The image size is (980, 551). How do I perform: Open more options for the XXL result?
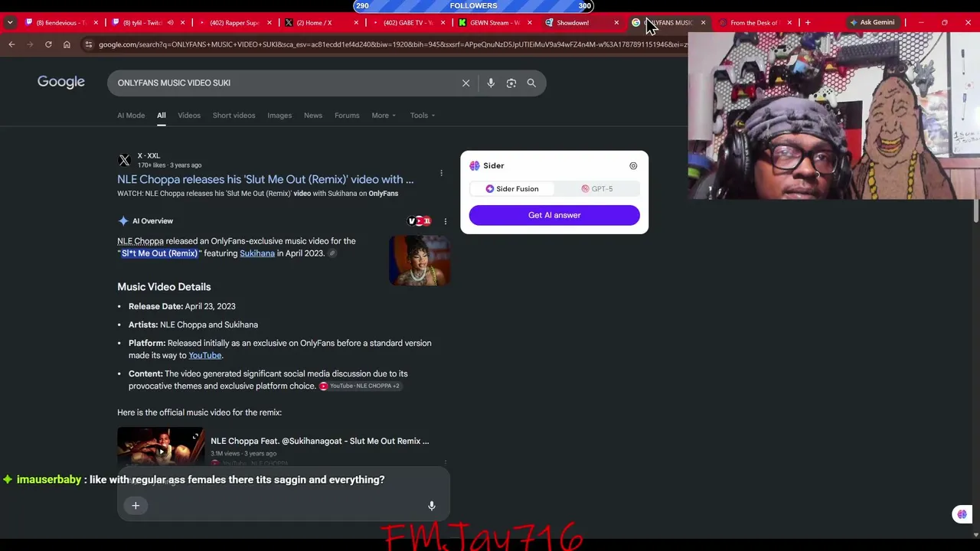click(x=441, y=173)
